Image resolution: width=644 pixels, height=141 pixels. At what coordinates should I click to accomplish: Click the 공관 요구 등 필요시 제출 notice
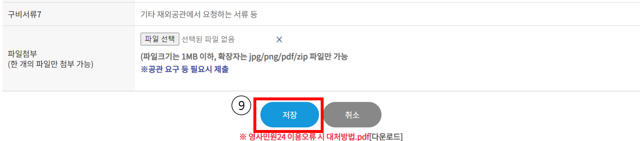pos(188,69)
